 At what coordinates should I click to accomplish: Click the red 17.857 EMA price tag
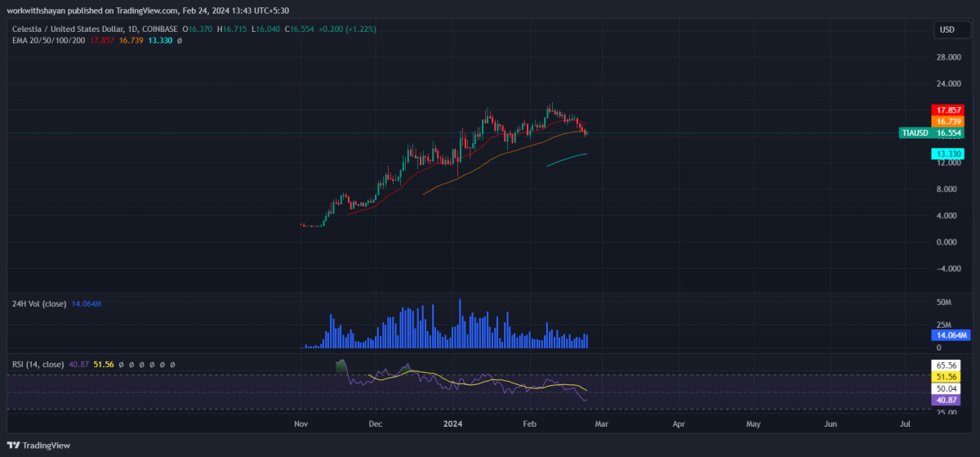[x=947, y=110]
